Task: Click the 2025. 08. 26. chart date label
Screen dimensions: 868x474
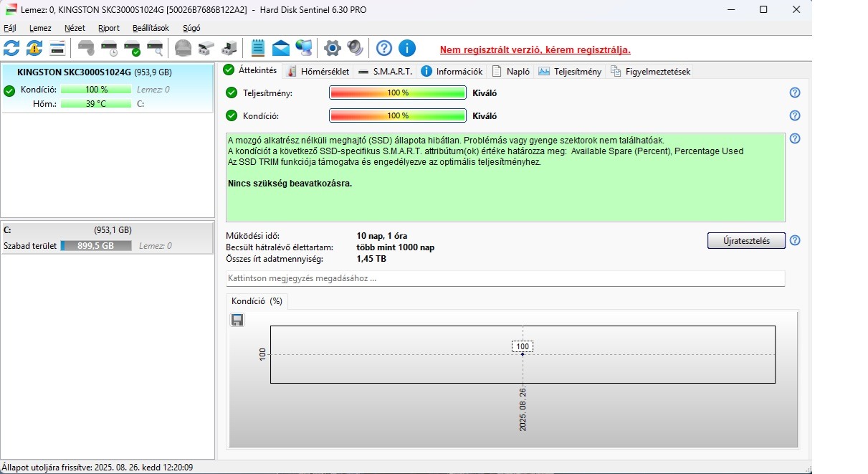Action: coord(523,409)
